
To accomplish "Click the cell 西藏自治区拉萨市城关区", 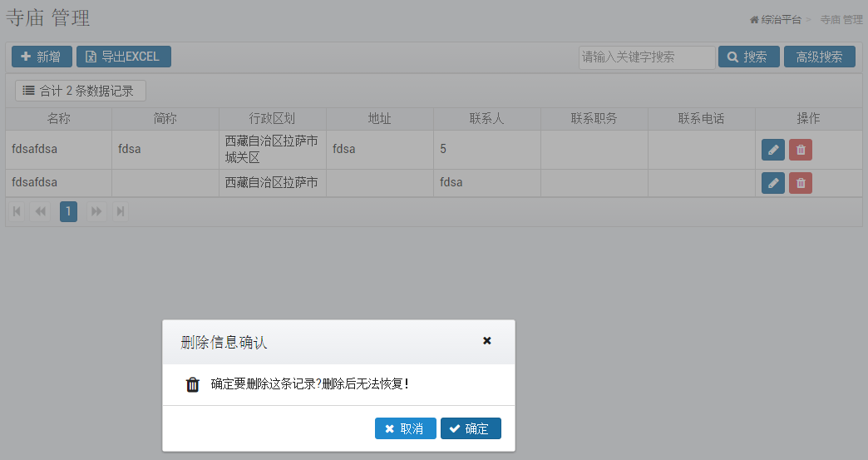I will tap(272, 150).
